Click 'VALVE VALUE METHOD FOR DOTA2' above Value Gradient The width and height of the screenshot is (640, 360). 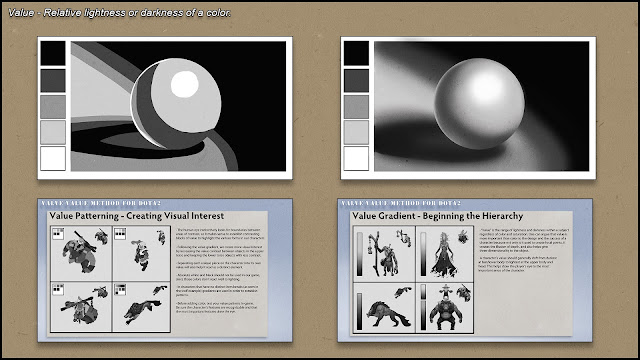tap(401, 203)
